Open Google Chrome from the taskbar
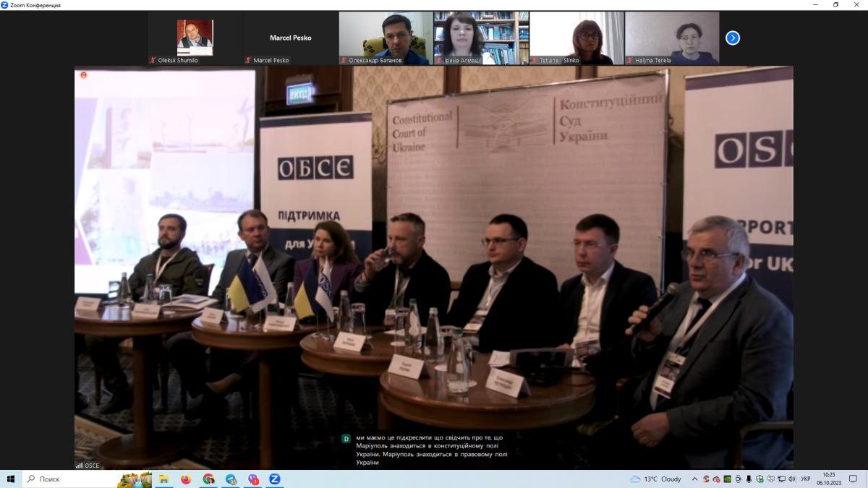The width and height of the screenshot is (868, 488). coord(208,479)
